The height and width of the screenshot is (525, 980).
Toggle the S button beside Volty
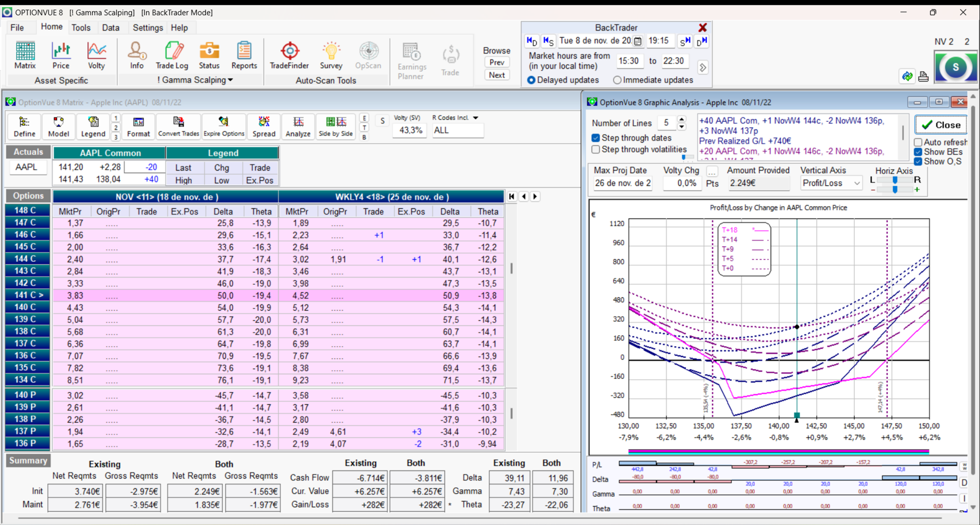click(x=382, y=121)
